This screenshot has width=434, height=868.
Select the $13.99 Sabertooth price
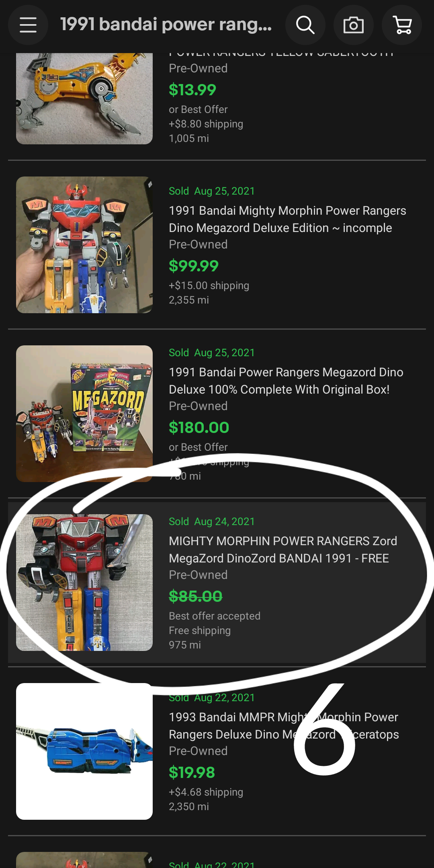coord(192,90)
